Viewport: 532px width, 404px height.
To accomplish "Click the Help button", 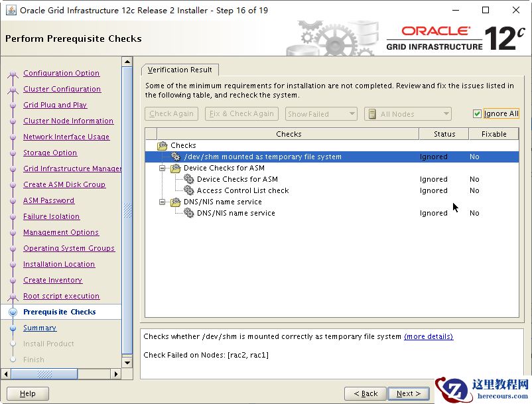I will tap(27, 393).
